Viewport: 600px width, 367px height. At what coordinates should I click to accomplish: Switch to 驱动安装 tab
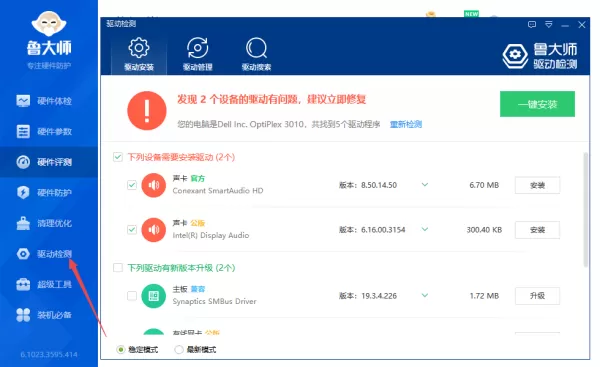pos(139,54)
